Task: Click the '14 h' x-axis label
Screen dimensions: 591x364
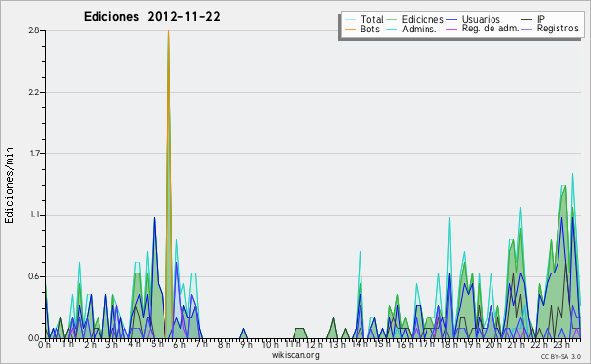Action: point(359,343)
